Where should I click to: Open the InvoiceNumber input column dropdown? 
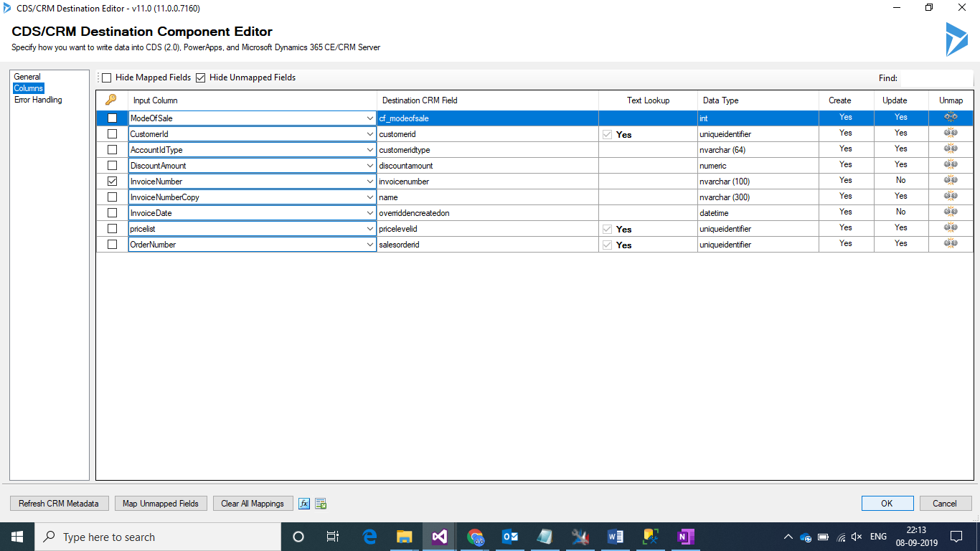pos(369,182)
